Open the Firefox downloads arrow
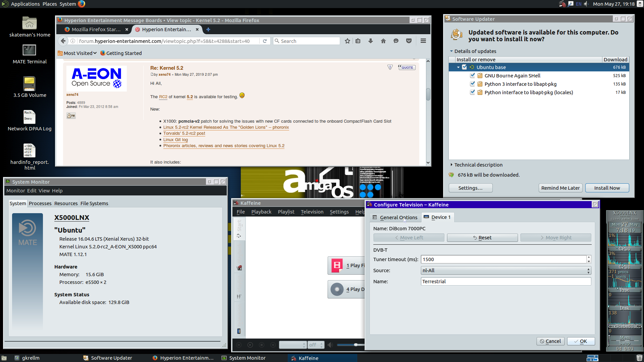The image size is (644, 362). [371, 41]
